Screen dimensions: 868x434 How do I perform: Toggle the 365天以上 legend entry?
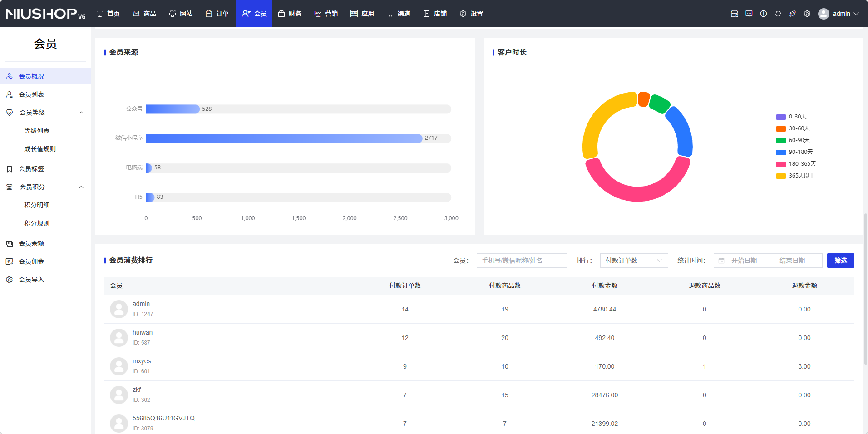pos(795,176)
